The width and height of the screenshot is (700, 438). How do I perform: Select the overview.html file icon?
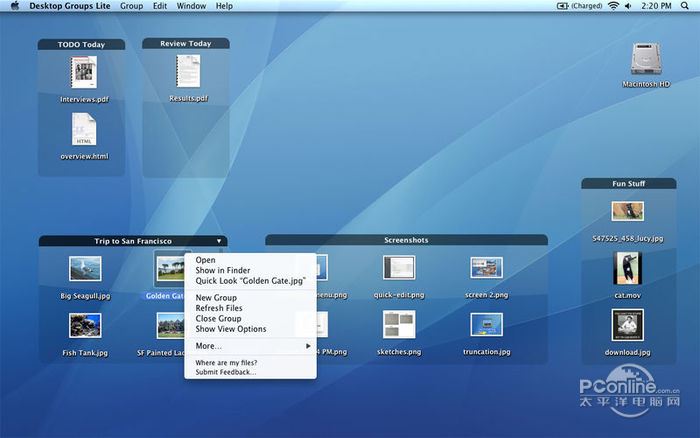pos(83,130)
